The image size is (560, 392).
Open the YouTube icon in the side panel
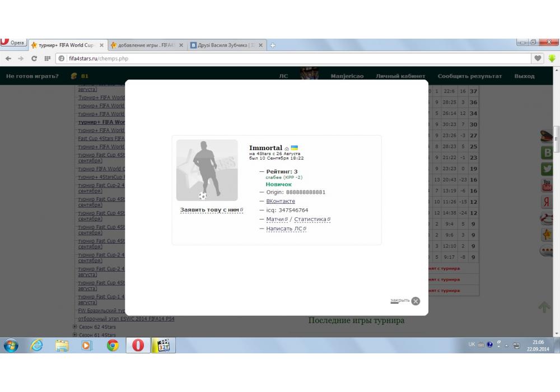[x=547, y=185]
